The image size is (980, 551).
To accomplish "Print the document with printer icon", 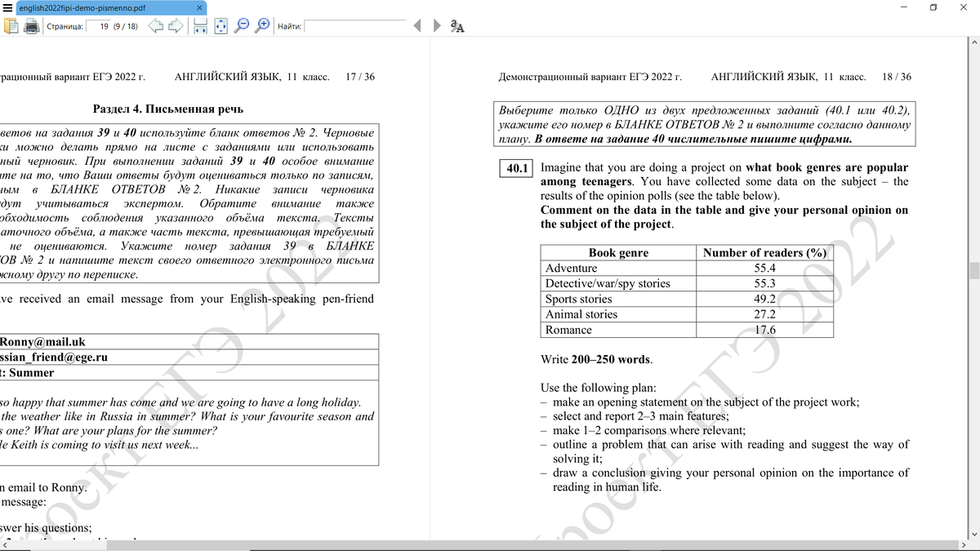I will pos(31,26).
